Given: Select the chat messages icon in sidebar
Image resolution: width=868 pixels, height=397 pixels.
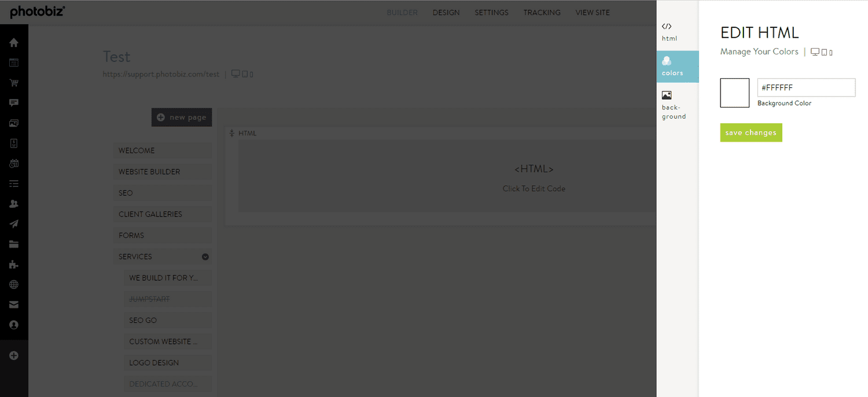Looking at the screenshot, I should (14, 103).
